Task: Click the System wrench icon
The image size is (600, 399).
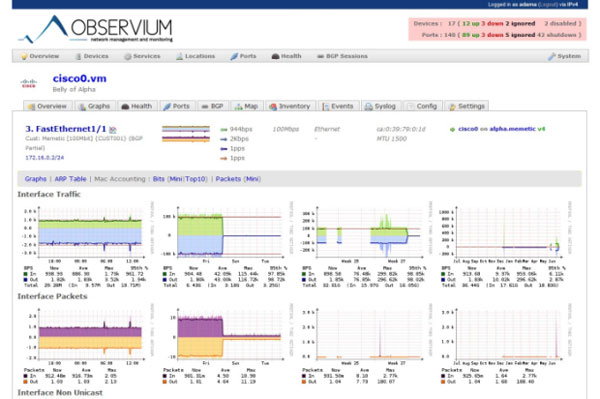Action: tap(551, 57)
